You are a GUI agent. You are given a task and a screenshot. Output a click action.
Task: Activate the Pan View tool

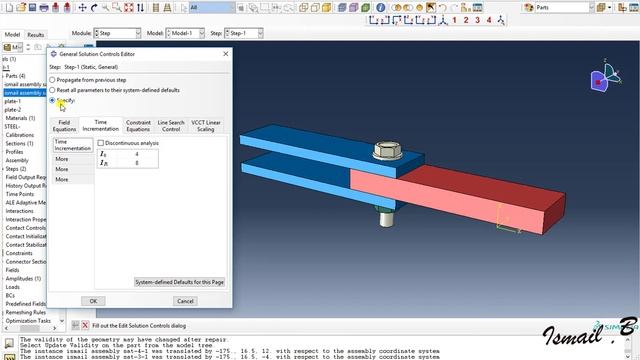82,7
